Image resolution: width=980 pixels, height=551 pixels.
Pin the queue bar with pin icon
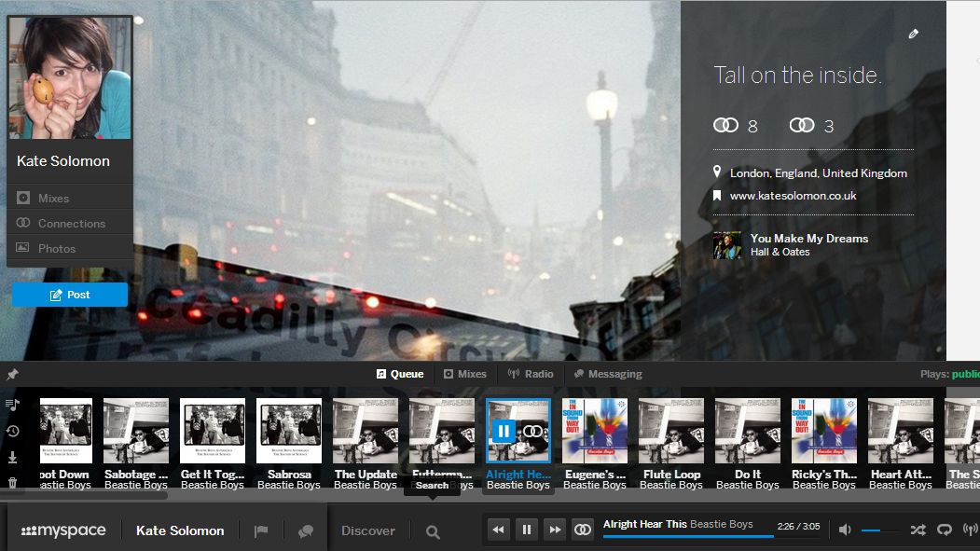[12, 373]
